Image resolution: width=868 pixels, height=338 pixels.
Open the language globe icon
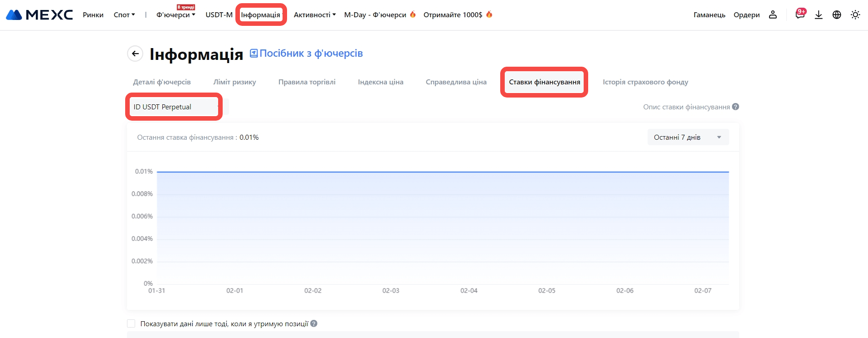837,15
